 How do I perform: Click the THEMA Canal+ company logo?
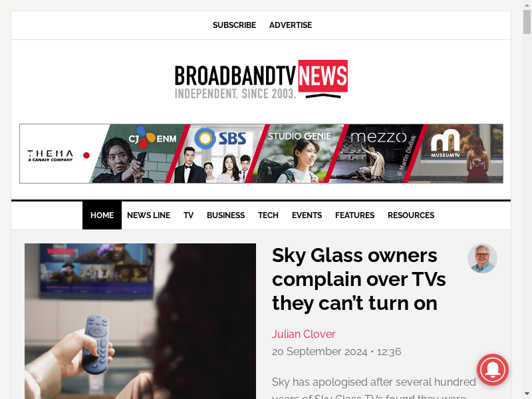point(51,156)
